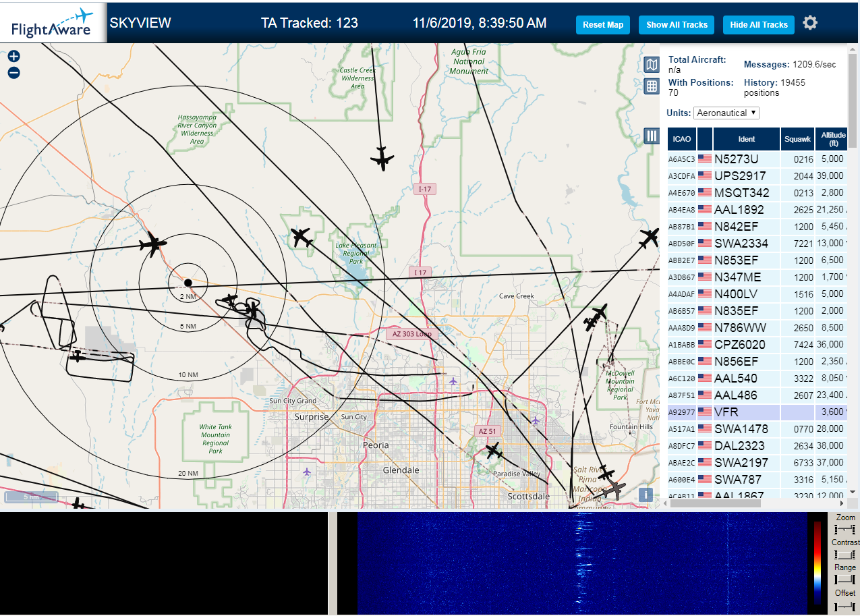Select the aircraft at the map's east edge

pos(649,237)
